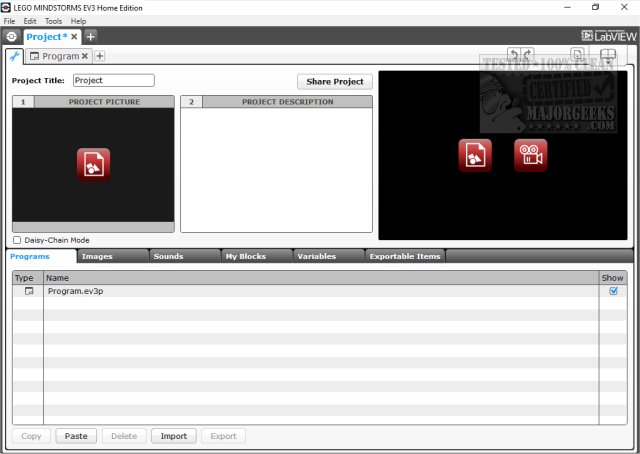Add image in the black media panel
Viewport: 640px width, 454px height.
pos(475,155)
